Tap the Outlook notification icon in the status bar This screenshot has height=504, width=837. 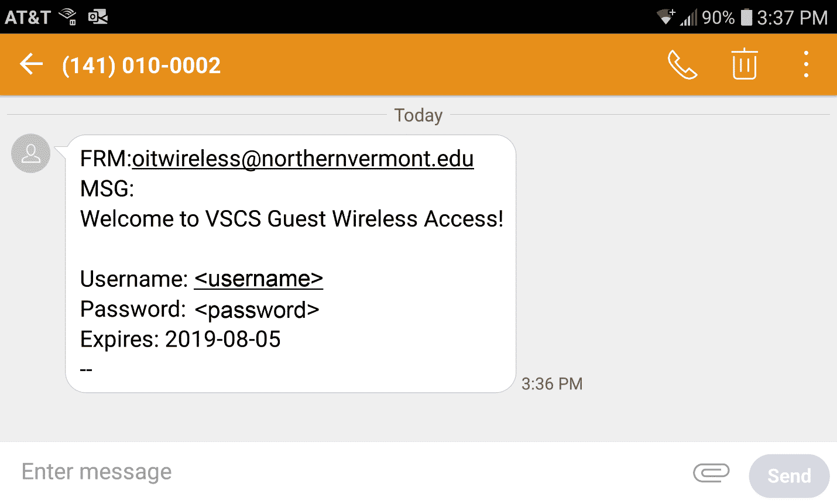pos(98,17)
